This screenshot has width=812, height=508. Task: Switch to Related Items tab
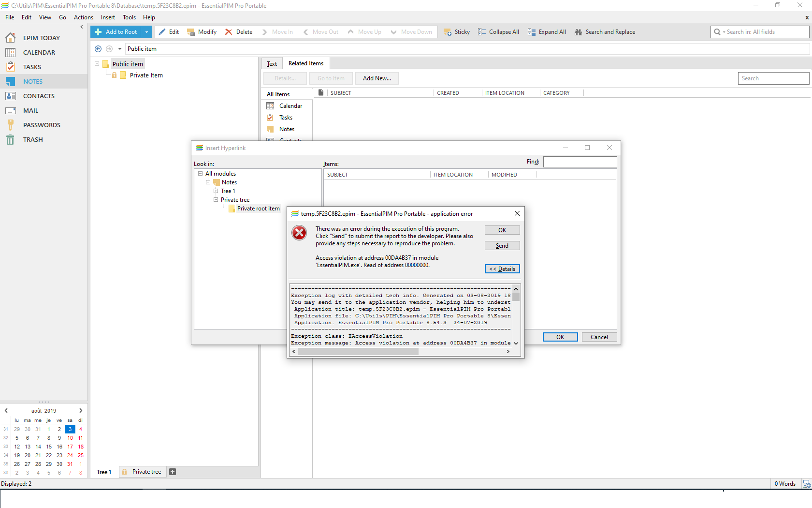(306, 63)
